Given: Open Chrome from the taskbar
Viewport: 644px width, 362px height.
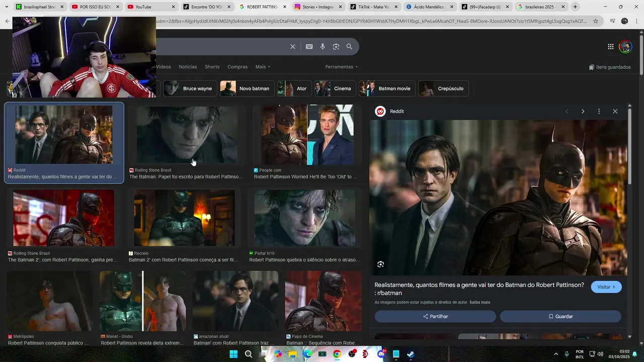Looking at the screenshot, I should coord(337,354).
